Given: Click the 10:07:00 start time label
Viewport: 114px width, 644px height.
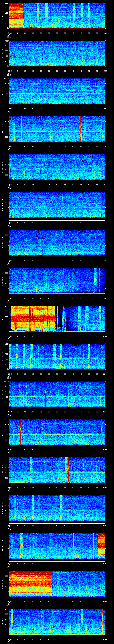Looking at the screenshot, I should click(9, 260).
